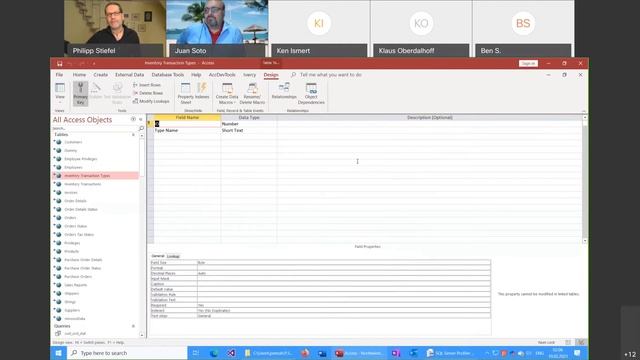
Task: Open the Help ribbon tab
Action: [x=196, y=75]
